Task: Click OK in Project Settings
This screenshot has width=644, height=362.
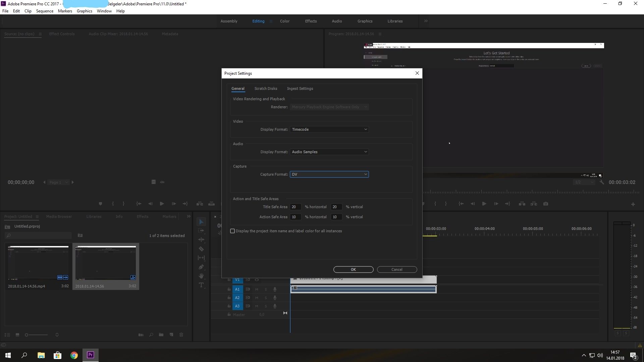Action: 353,269
